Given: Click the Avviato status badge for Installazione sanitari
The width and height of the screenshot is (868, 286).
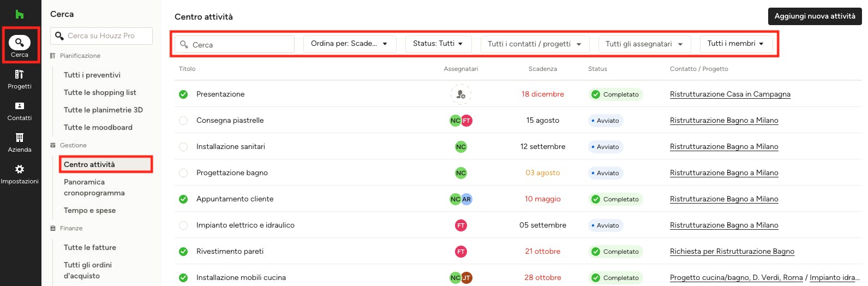Looking at the screenshot, I should coord(606,147).
